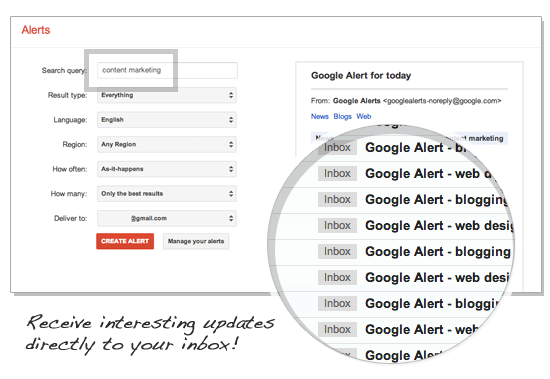Click the Language label
The image size is (550, 379).
click(x=70, y=120)
